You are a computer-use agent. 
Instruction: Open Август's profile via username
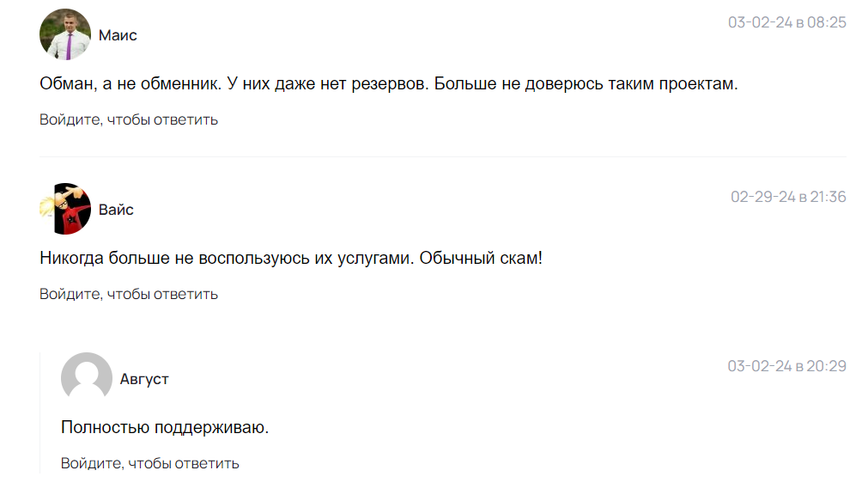click(x=142, y=379)
